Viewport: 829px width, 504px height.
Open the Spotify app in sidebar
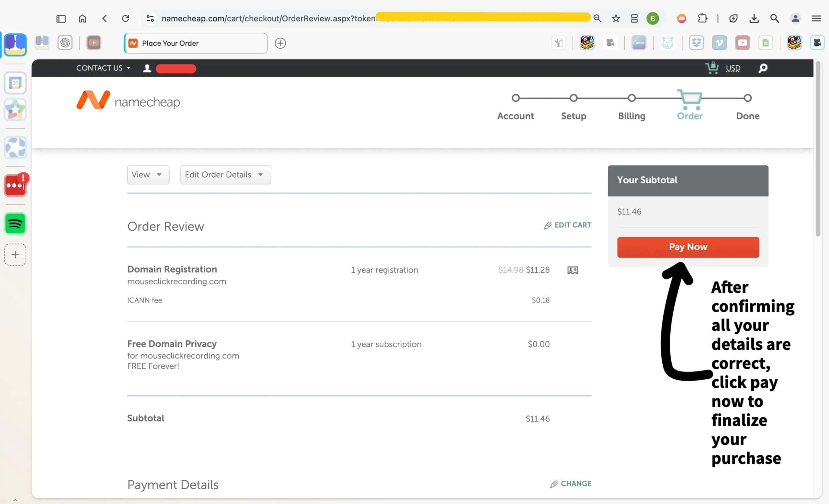click(x=15, y=223)
